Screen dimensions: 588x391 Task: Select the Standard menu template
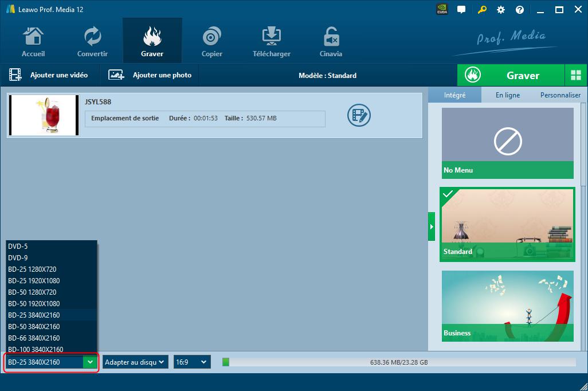(x=508, y=224)
